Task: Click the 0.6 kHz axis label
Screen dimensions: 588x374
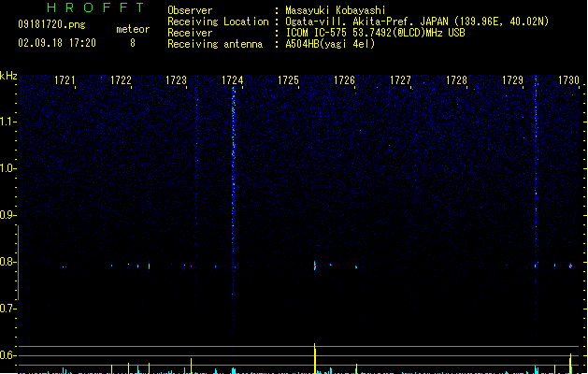Action: (x=7, y=355)
